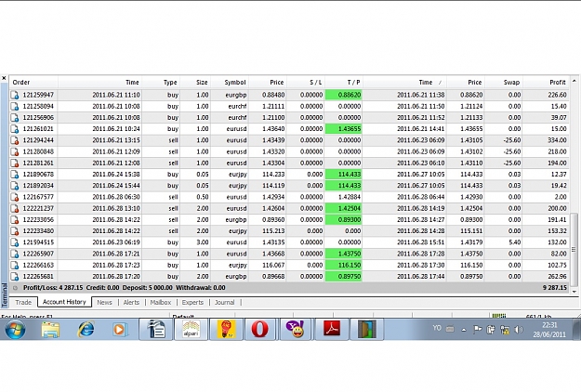The height and width of the screenshot is (392, 581).
Task: Sort by the Profit column header
Action: [x=546, y=82]
